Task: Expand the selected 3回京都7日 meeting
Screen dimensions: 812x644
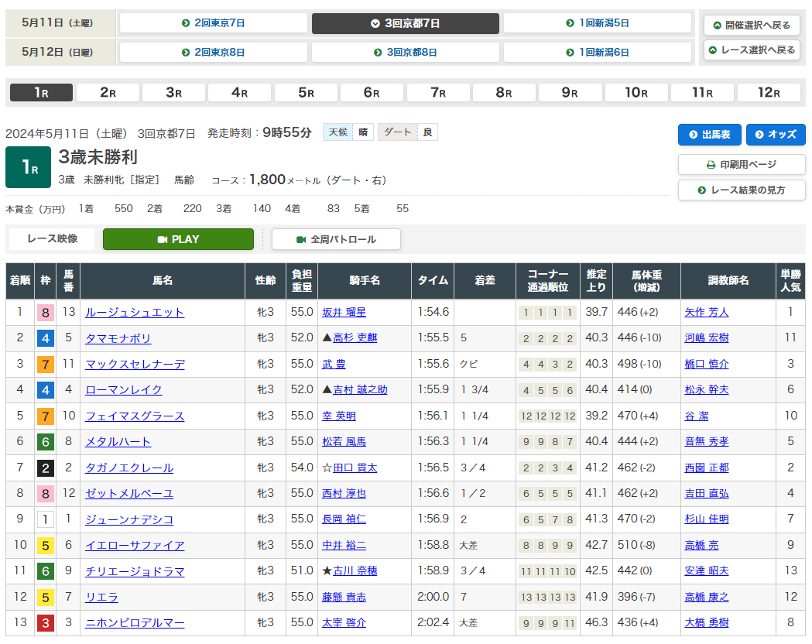Action: (405, 23)
